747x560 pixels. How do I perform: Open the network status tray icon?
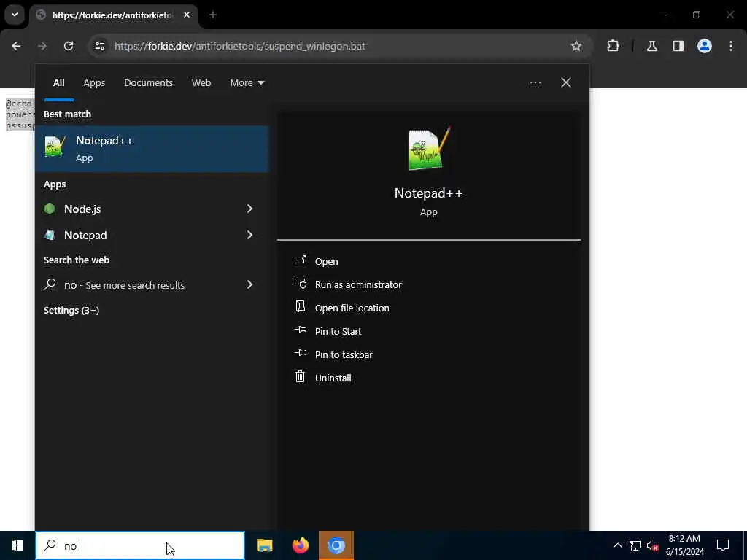[635, 545]
